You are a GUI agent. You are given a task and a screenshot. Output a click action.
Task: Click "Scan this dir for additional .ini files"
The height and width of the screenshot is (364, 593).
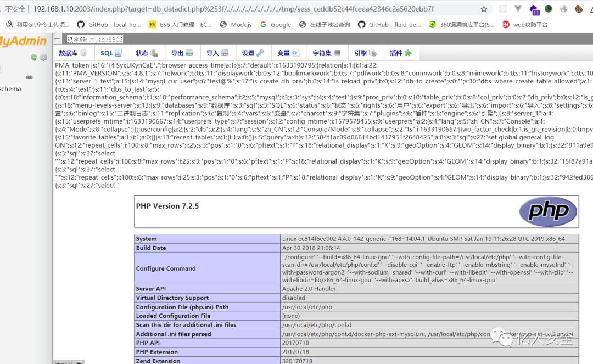pyautogui.click(x=186, y=324)
